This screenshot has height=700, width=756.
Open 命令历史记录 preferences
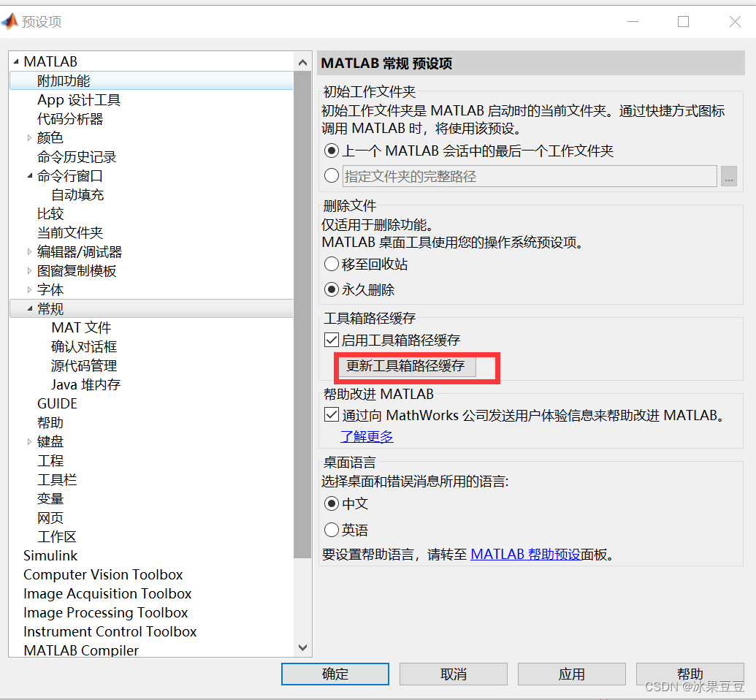[x=77, y=157]
